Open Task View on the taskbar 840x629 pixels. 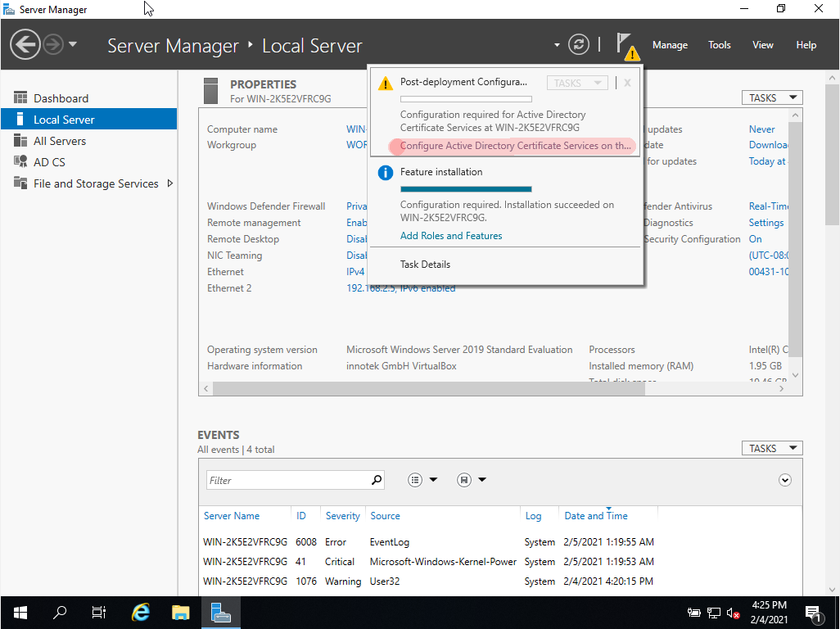tap(99, 612)
